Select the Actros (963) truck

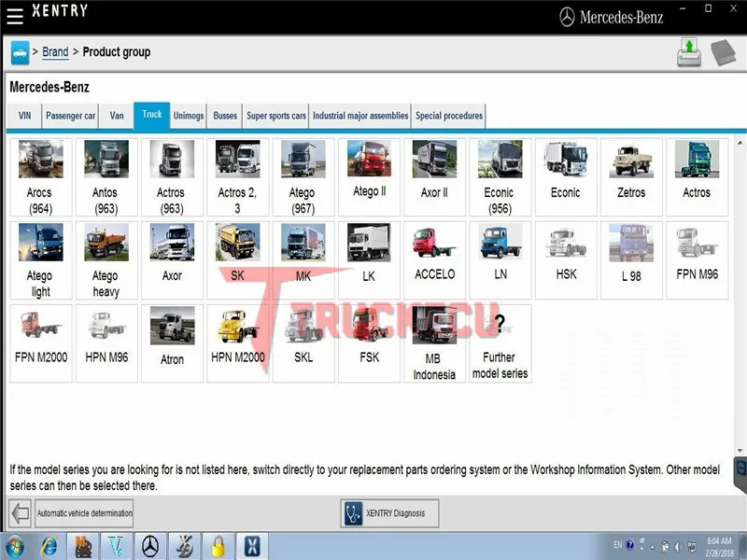coord(172,177)
